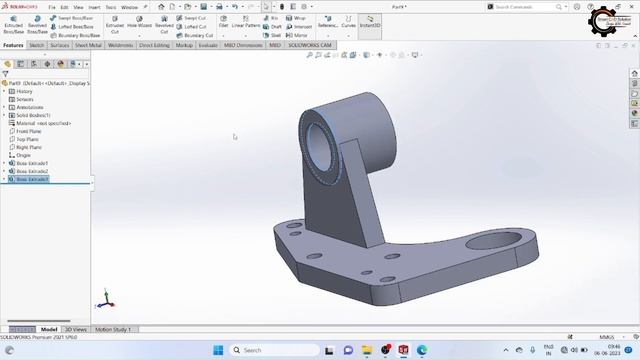Click the Mirror feature tool
Image resolution: width=640 pixels, height=360 pixels.
(x=297, y=36)
